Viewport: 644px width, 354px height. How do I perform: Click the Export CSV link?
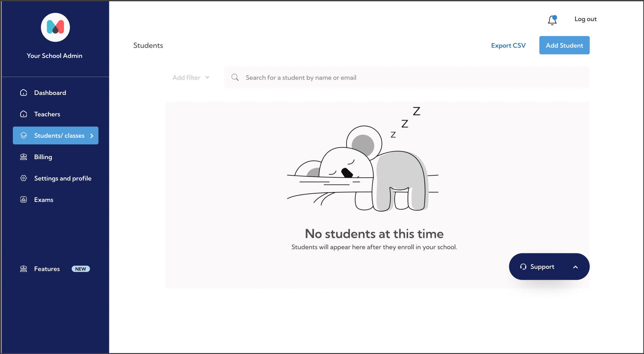[508, 45]
